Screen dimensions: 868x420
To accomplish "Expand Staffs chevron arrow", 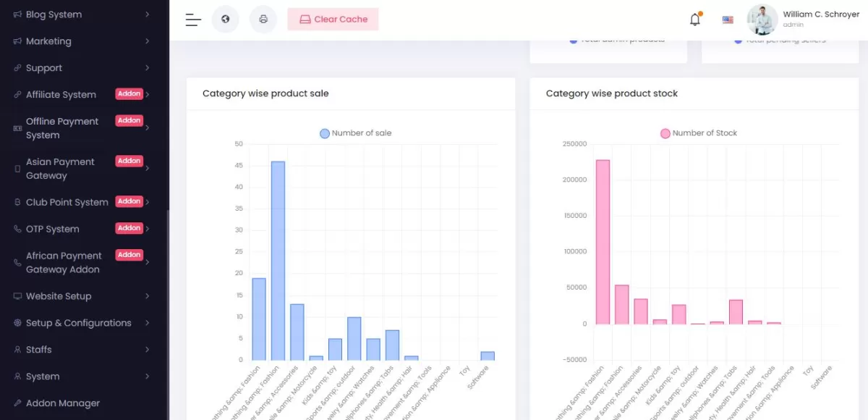I will tap(147, 350).
